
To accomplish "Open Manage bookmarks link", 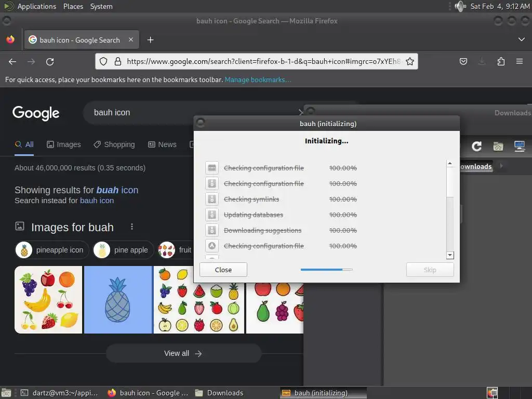I will click(x=258, y=79).
